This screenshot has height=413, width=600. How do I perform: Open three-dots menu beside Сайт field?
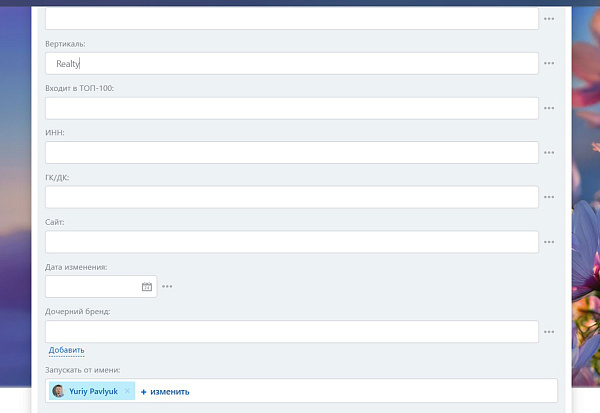[x=549, y=242]
